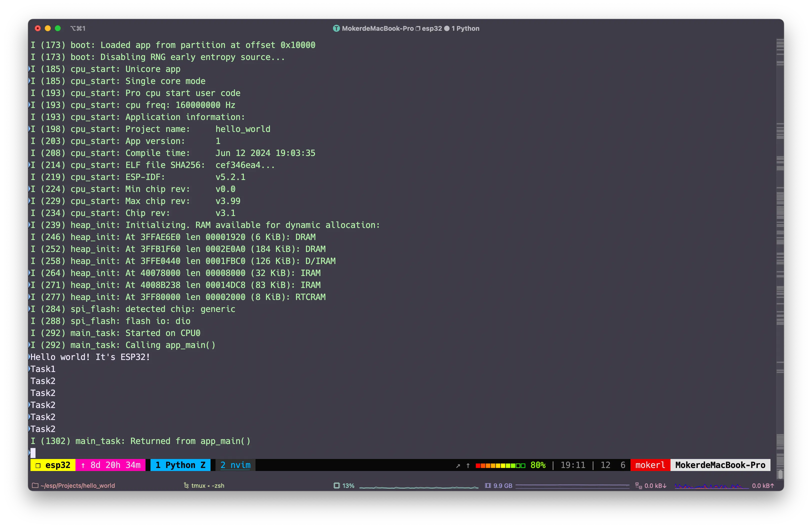Click the ELF SHA256 value cef346ea4...
Screen dimensions: 812x528
245,165
